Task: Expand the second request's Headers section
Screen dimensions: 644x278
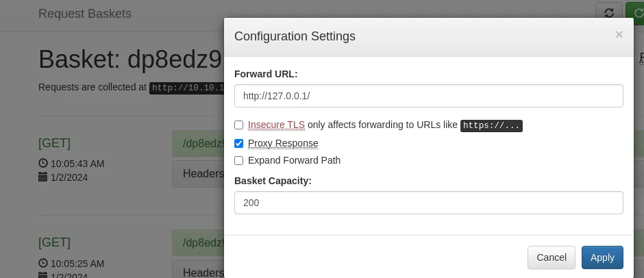Action: (198, 271)
